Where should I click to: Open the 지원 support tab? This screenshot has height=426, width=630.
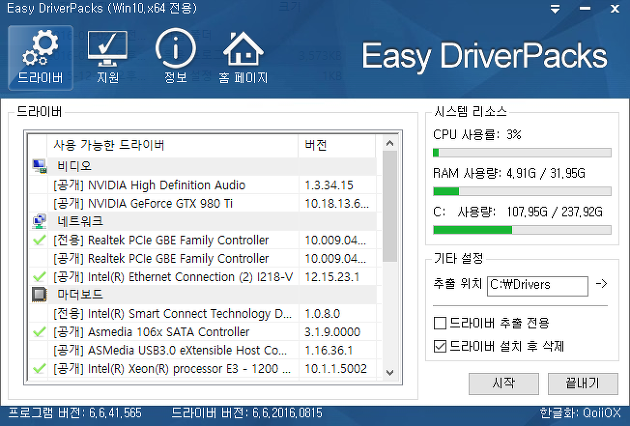click(108, 57)
